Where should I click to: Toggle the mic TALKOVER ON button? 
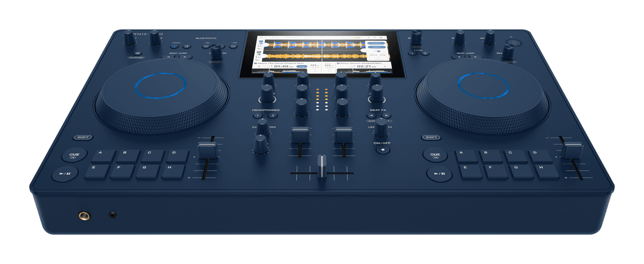coord(137,53)
